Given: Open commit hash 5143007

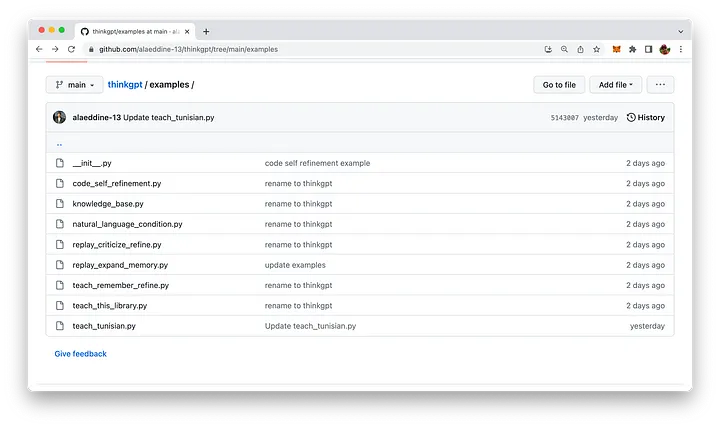Looking at the screenshot, I should 564,118.
